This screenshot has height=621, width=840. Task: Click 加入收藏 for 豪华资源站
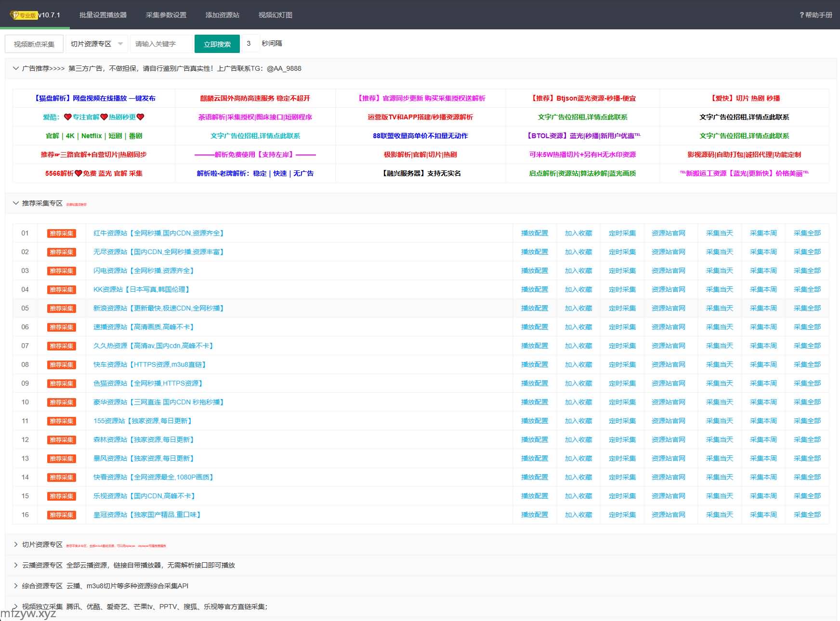point(578,402)
